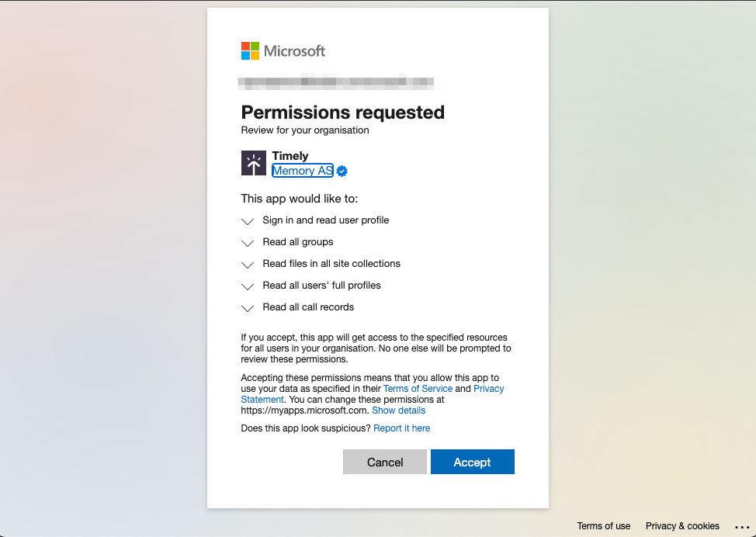Click the Microsoft four-square colored icon

[248, 50]
